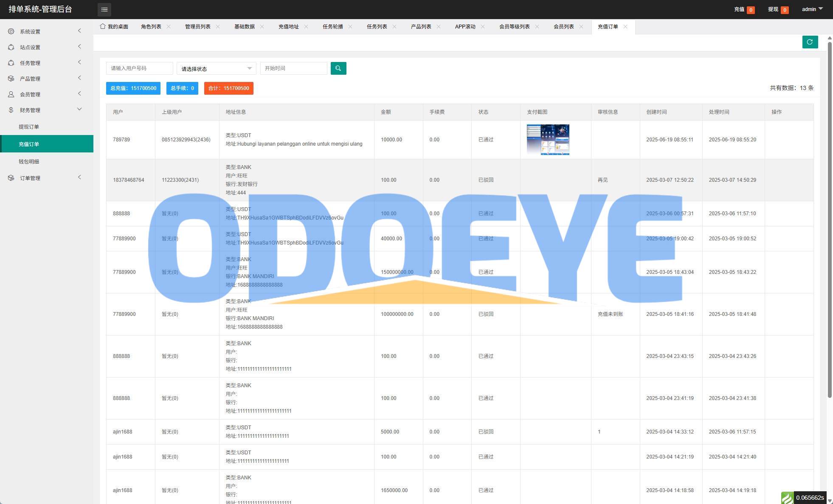The width and height of the screenshot is (833, 504).
Task: Click the 总充值 blue badge button
Action: coord(133,88)
